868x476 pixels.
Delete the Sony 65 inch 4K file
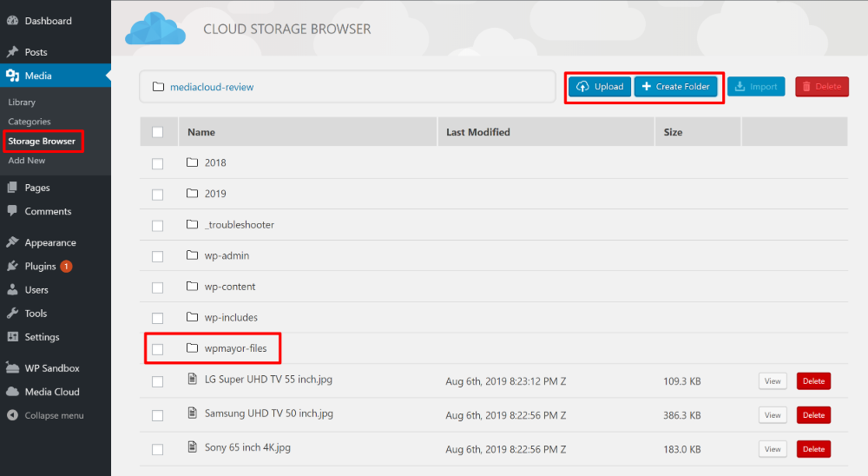pyautogui.click(x=814, y=449)
